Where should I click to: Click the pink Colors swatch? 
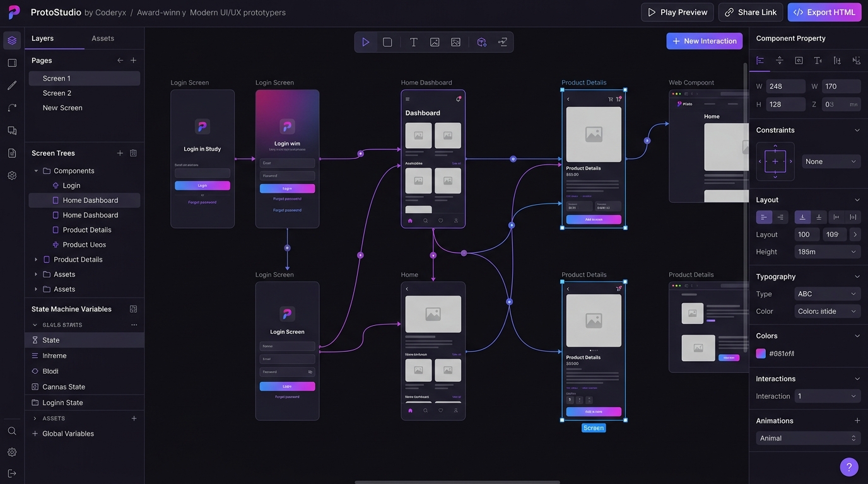coord(761,354)
